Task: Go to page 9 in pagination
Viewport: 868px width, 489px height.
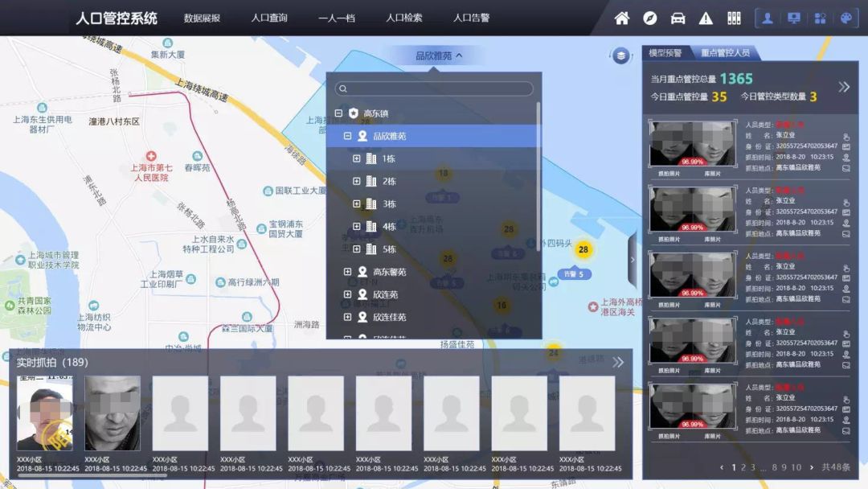Action: pyautogui.click(x=784, y=468)
